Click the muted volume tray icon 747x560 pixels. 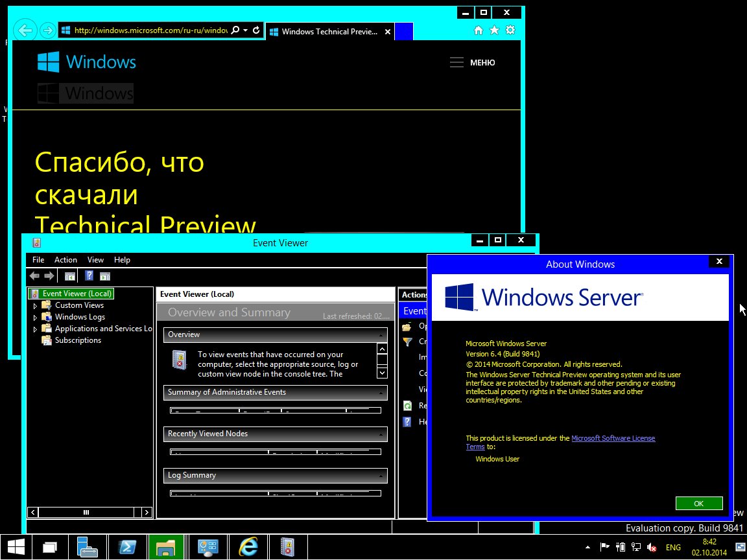pyautogui.click(x=652, y=548)
